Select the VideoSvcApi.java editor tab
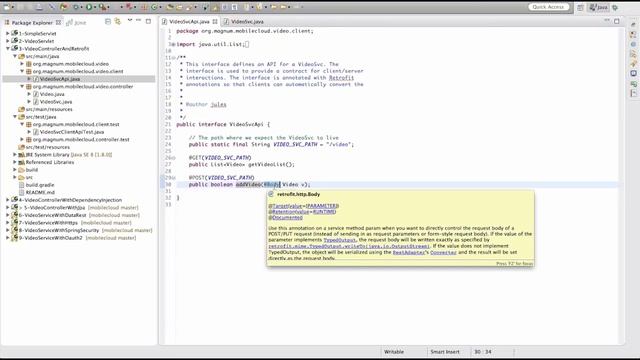This screenshot has width=640, height=360. click(x=189, y=22)
